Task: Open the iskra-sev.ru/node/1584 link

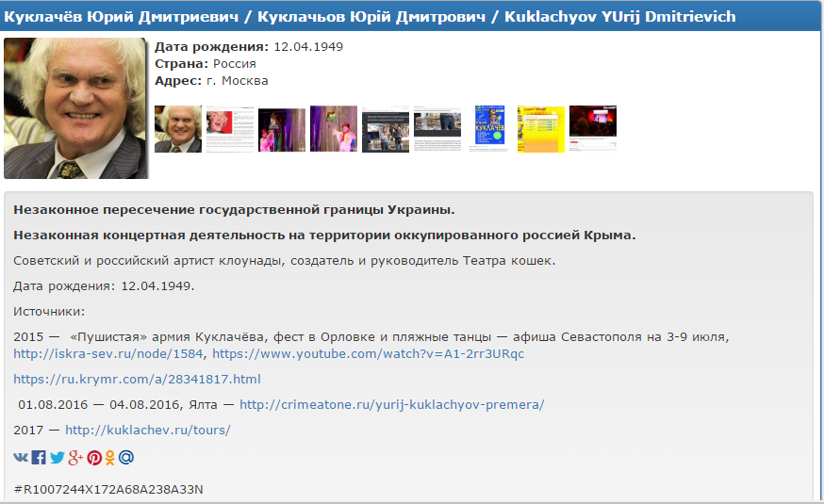Action: pyautogui.click(x=108, y=354)
